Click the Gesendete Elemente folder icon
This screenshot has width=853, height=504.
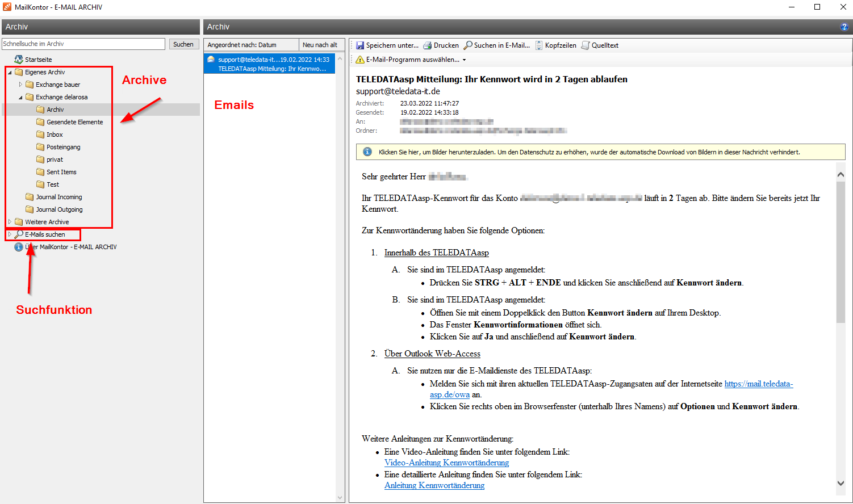point(40,122)
